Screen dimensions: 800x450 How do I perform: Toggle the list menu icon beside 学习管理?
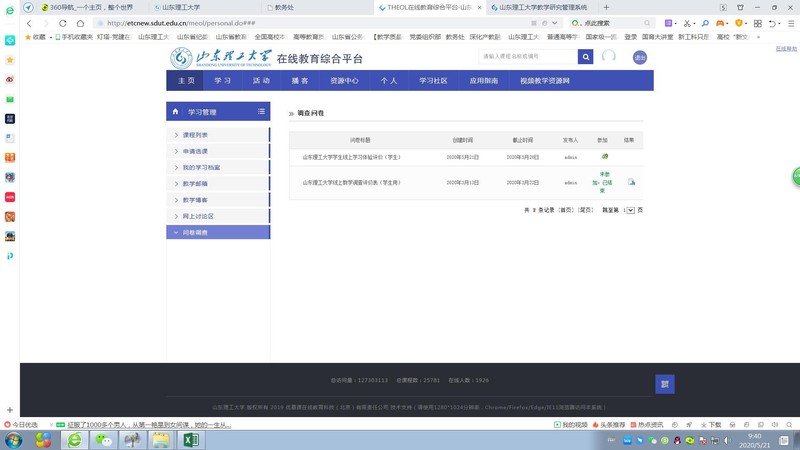(261, 112)
